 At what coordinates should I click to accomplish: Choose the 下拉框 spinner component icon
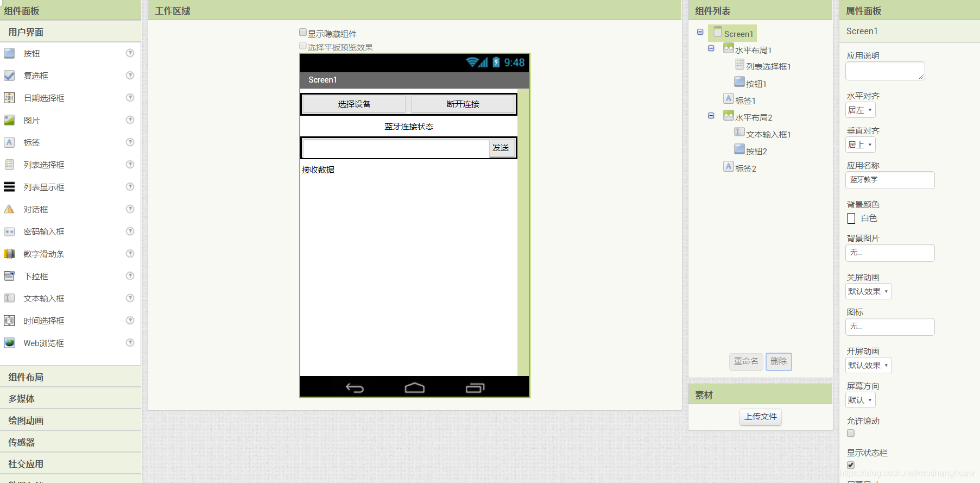9,276
